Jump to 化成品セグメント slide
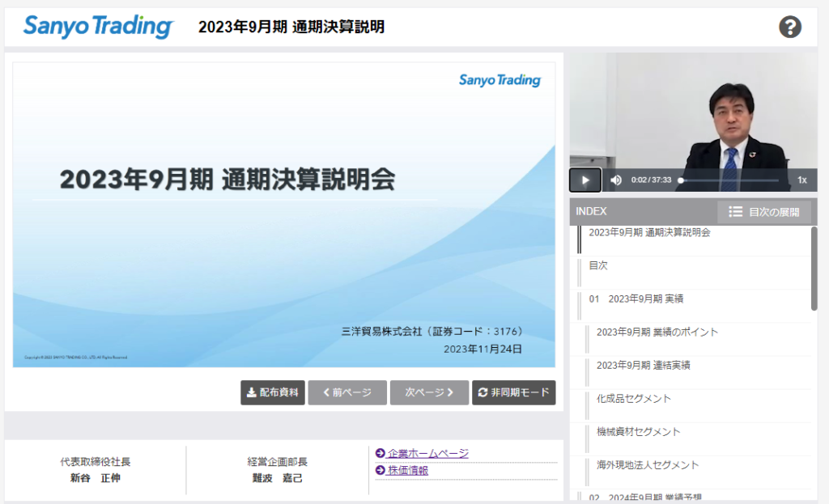Image resolution: width=829 pixels, height=504 pixels. point(633,398)
